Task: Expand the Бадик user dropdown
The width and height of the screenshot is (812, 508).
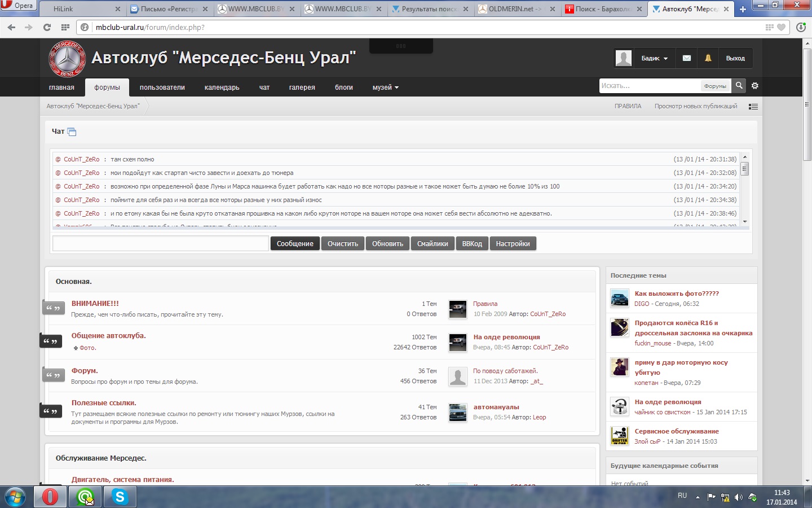Action: [x=654, y=58]
